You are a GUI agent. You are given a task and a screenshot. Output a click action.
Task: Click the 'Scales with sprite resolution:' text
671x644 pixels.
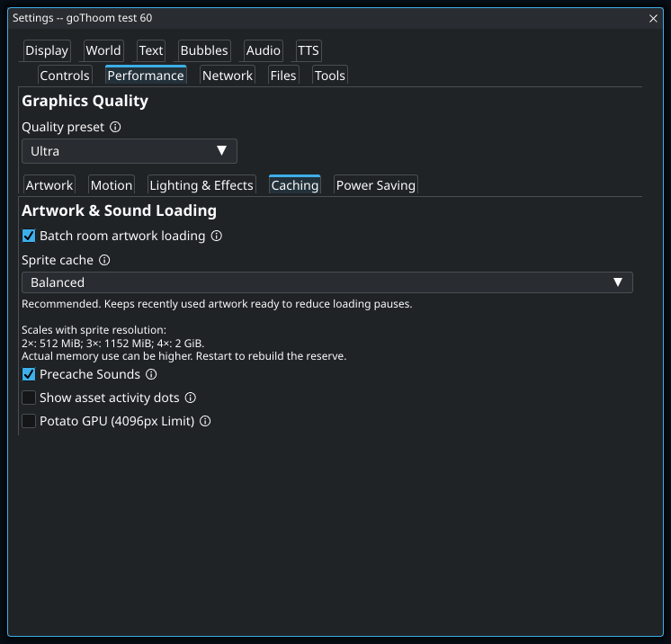point(94,330)
